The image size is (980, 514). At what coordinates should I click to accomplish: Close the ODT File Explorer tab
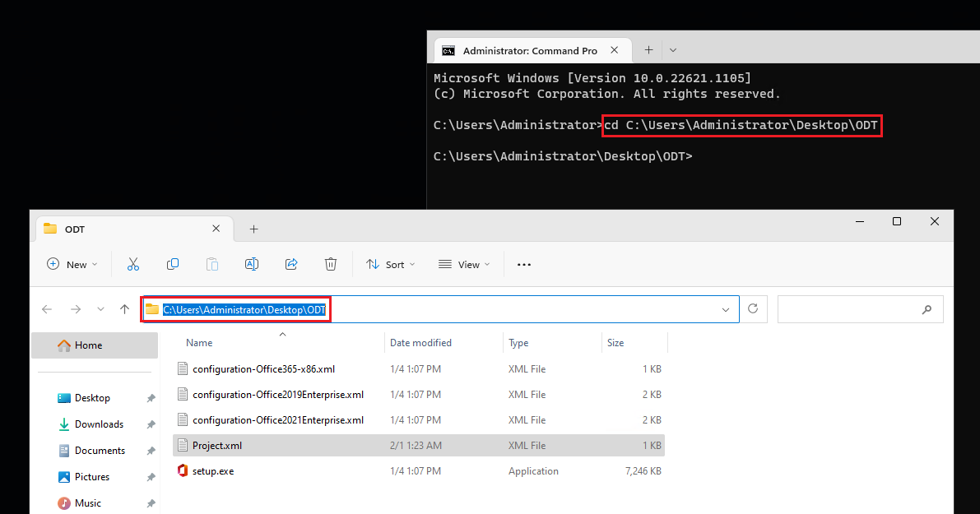[x=216, y=229]
